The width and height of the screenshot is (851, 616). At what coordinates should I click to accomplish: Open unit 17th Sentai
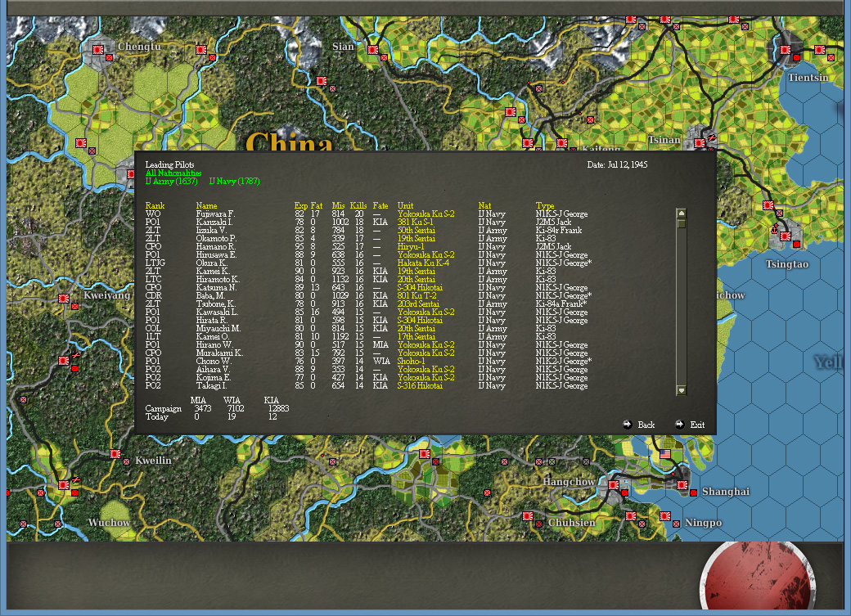[x=416, y=336]
